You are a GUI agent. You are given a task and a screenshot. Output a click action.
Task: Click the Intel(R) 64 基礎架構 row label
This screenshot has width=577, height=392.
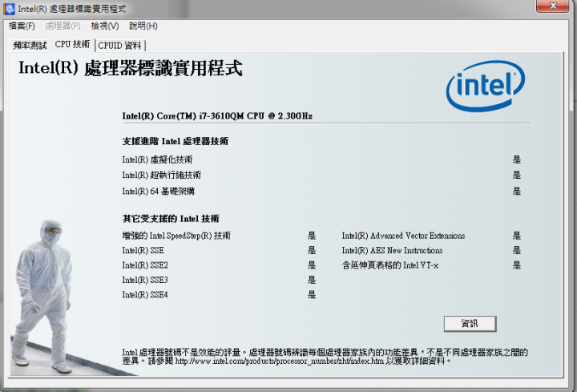pyautogui.click(x=158, y=191)
